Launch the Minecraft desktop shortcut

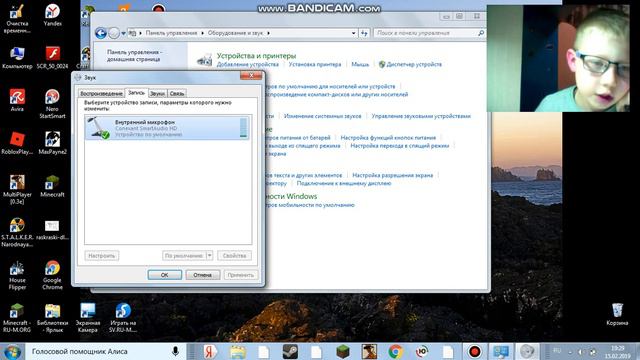click(52, 186)
